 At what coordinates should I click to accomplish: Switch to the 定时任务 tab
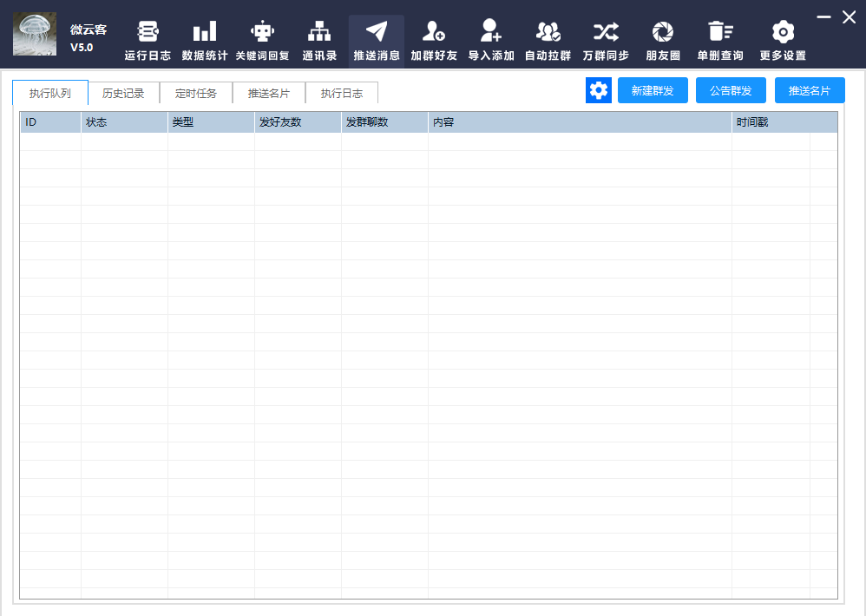pos(196,93)
